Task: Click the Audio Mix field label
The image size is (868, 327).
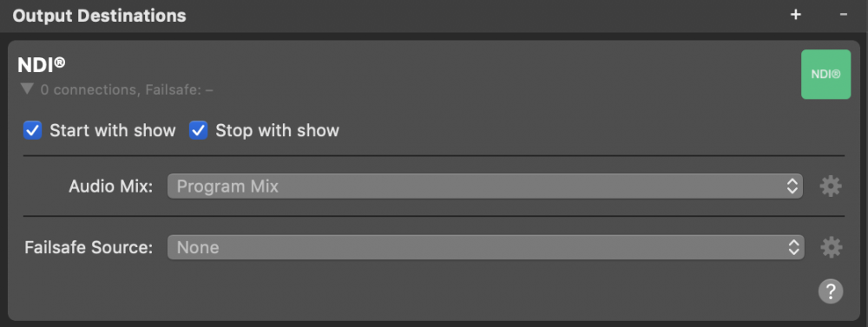Action: point(111,186)
